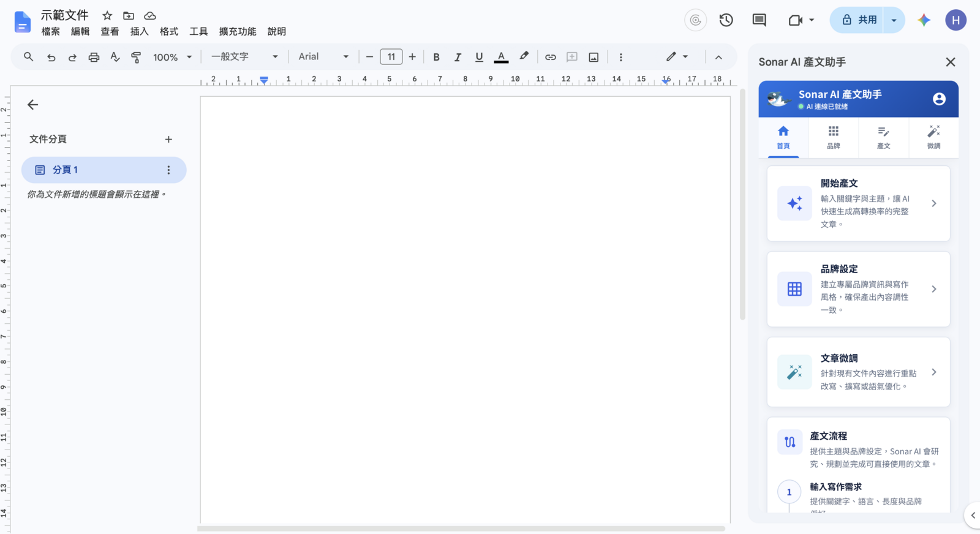Open options for 分頁 1
The width and height of the screenshot is (980, 534).
168,170
